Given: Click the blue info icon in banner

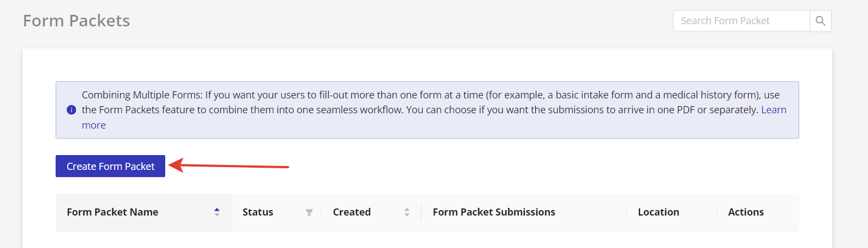Looking at the screenshot, I should click(71, 110).
